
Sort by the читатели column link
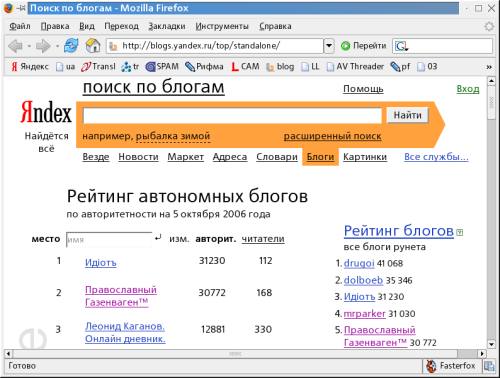[263, 239]
